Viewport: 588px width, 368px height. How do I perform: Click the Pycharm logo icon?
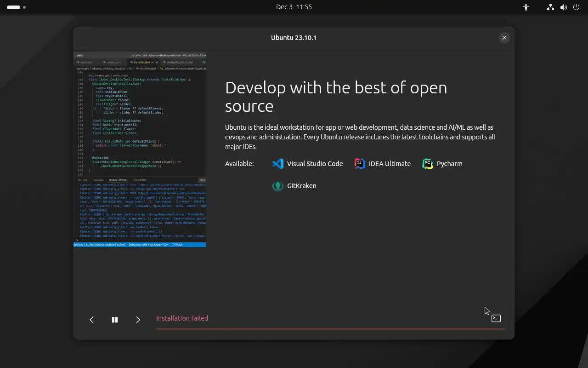tap(427, 164)
